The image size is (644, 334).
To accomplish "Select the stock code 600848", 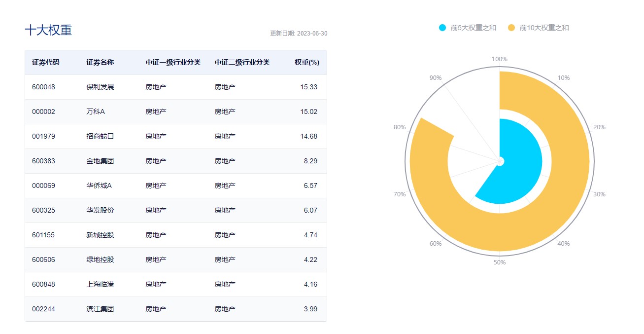I will point(43,284).
